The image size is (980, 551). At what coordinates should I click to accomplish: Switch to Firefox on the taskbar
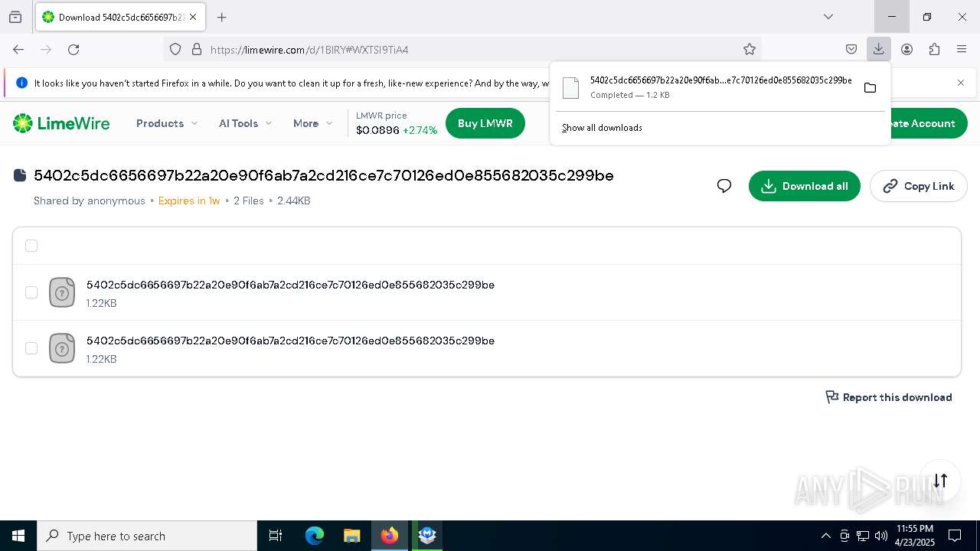coord(390,536)
